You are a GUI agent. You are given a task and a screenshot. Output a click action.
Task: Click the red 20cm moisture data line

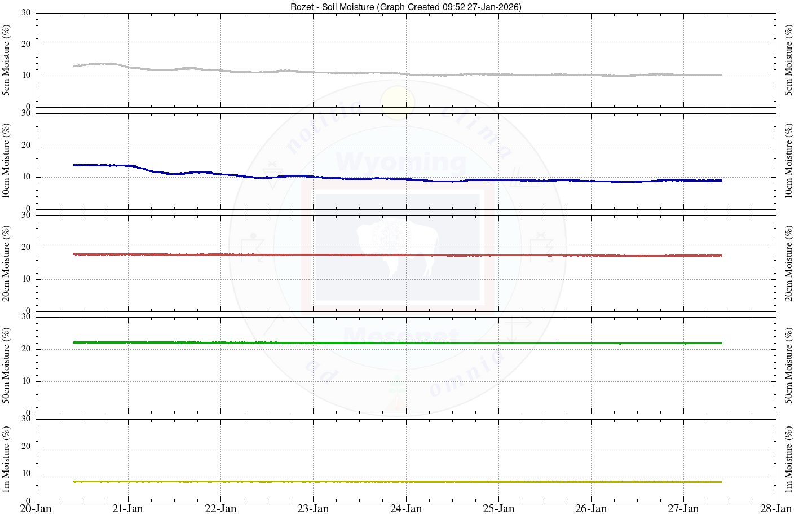pyautogui.click(x=395, y=255)
